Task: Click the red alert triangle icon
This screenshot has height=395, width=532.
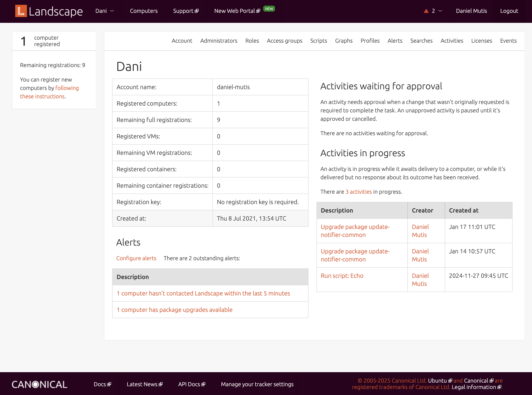Action: click(426, 11)
